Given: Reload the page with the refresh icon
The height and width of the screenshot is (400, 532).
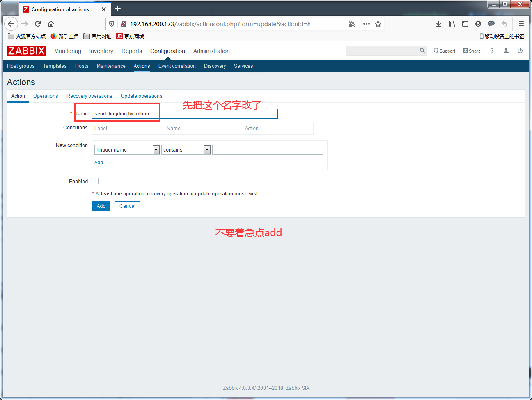Looking at the screenshot, I should point(38,24).
